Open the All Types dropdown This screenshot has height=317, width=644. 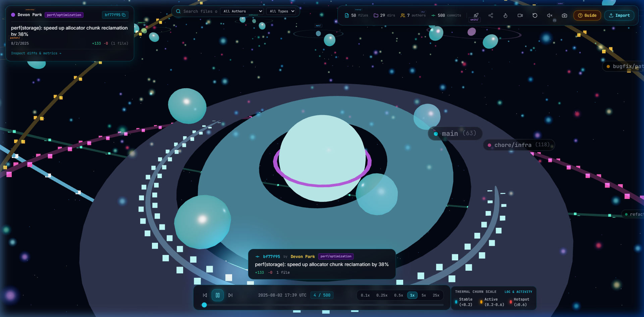pos(281,11)
